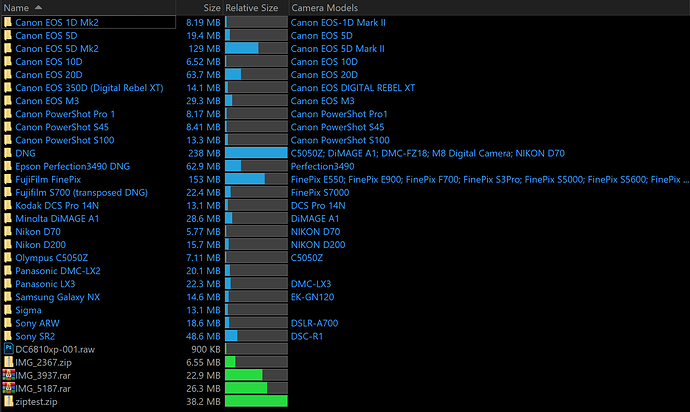Select the Panasonic DMC-LX2 folder name

58,271
